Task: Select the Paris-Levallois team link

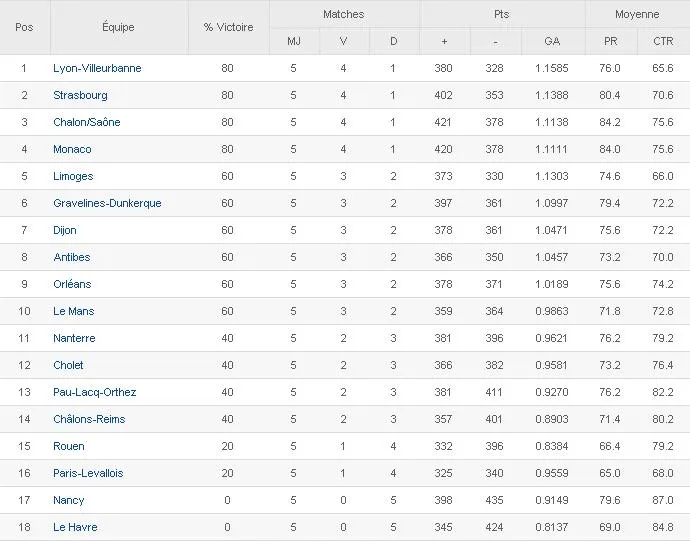Action: 88,473
